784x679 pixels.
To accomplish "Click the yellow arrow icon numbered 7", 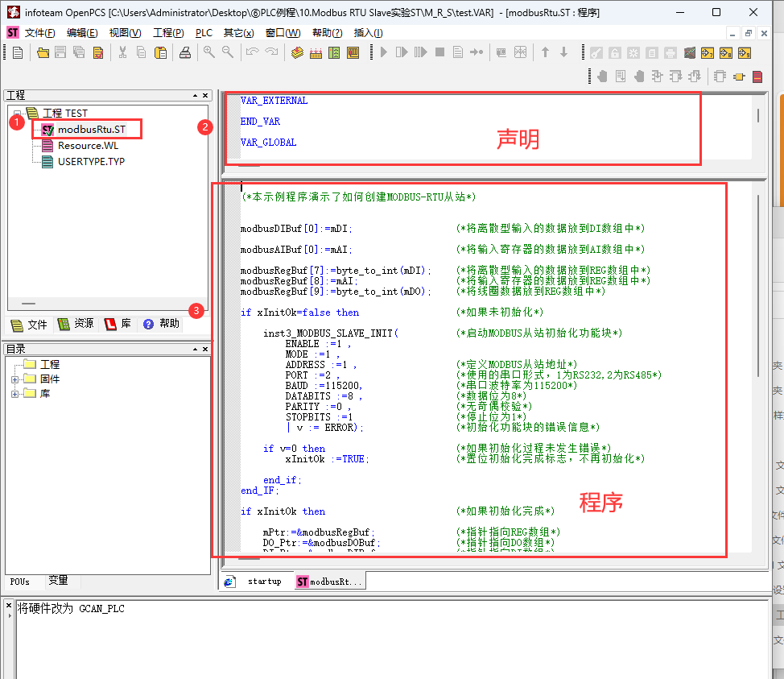I will tap(707, 52).
